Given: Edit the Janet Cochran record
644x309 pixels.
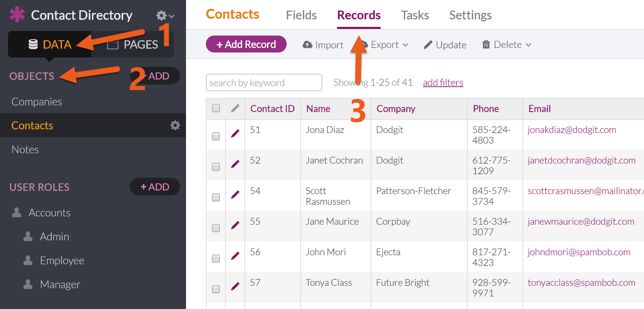Looking at the screenshot, I should click(235, 164).
